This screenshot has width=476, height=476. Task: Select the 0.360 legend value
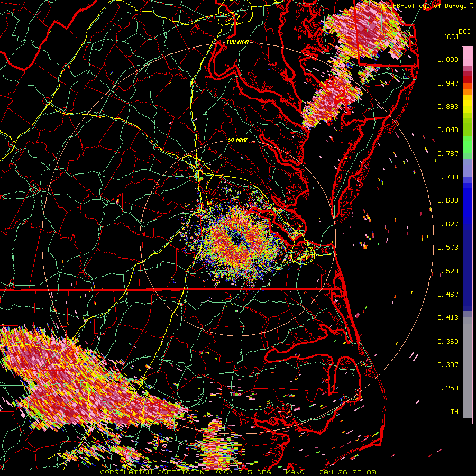448,342
